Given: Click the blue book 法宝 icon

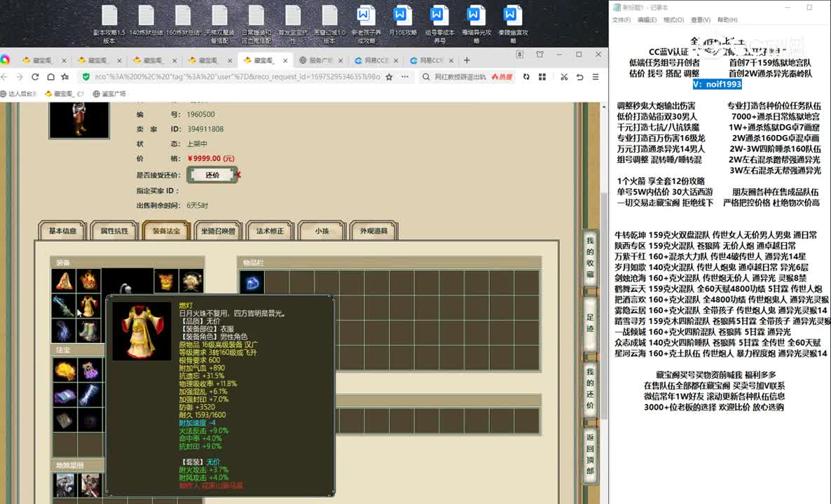Looking at the screenshot, I should pos(64,395).
